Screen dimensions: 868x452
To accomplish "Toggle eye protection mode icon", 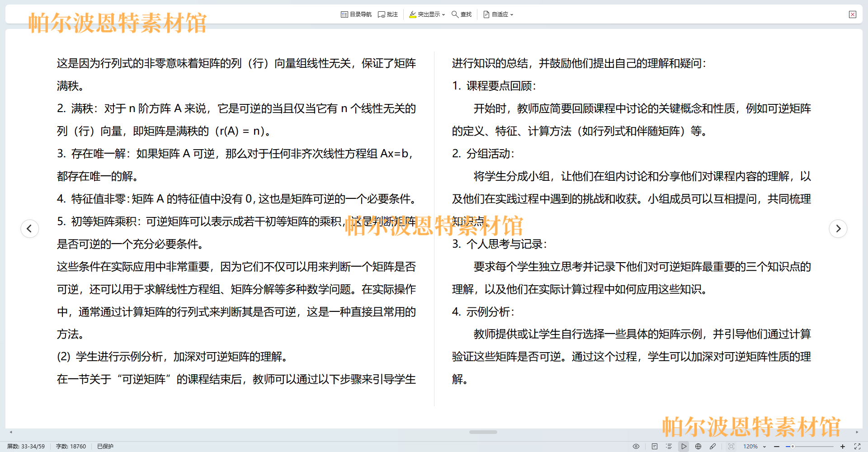I will (636, 446).
